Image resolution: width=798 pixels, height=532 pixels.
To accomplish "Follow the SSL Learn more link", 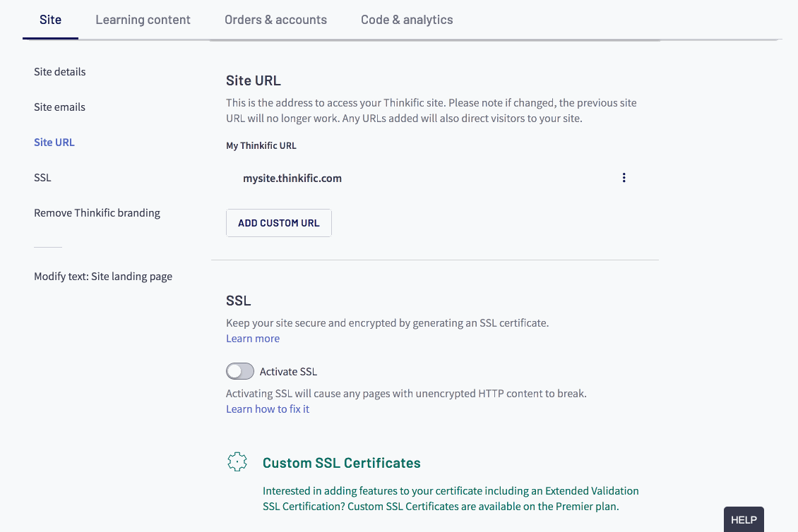I will click(x=253, y=339).
